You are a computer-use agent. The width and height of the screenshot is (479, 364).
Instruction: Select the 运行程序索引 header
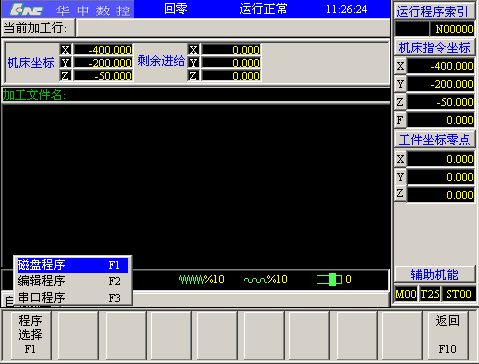(x=434, y=12)
